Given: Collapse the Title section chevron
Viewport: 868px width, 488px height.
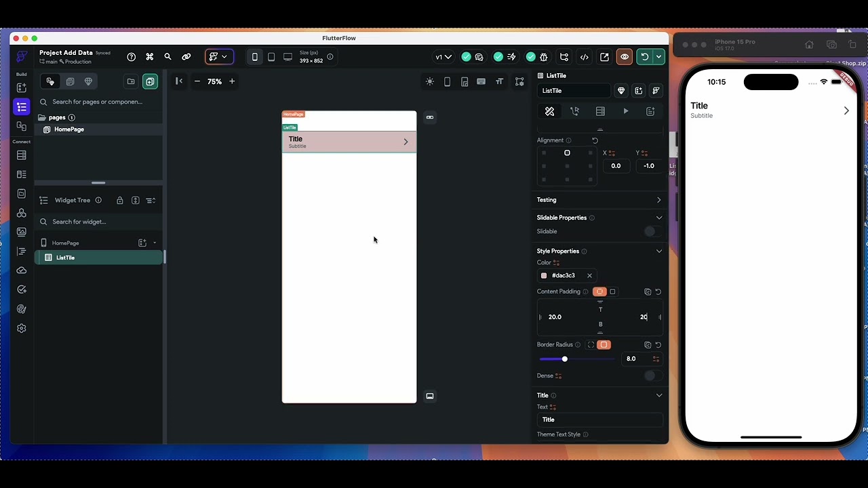Looking at the screenshot, I should (x=659, y=395).
